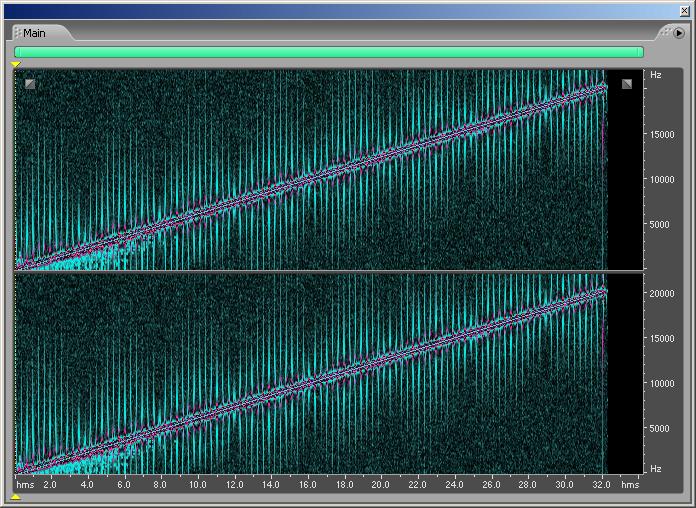The width and height of the screenshot is (696, 508).
Task: Close the window with the X button
Action: 684,11
